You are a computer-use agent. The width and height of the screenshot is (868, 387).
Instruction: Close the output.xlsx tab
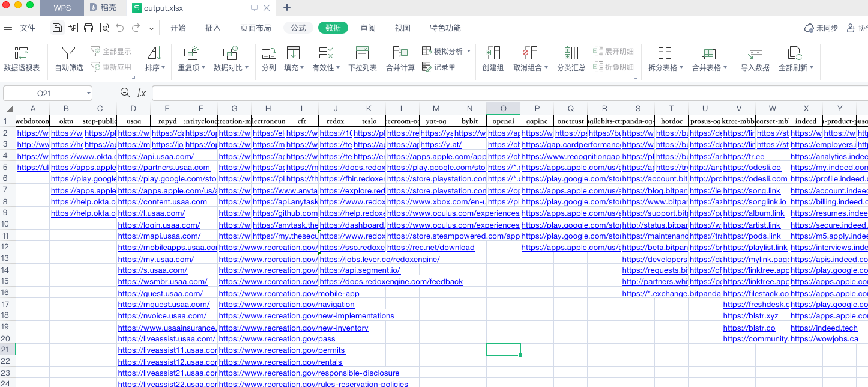[267, 8]
